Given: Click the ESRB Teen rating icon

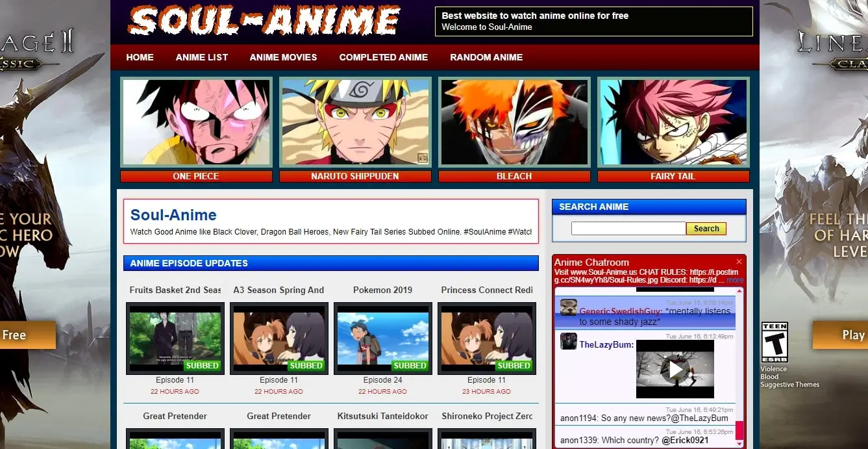Looking at the screenshot, I should point(774,342).
